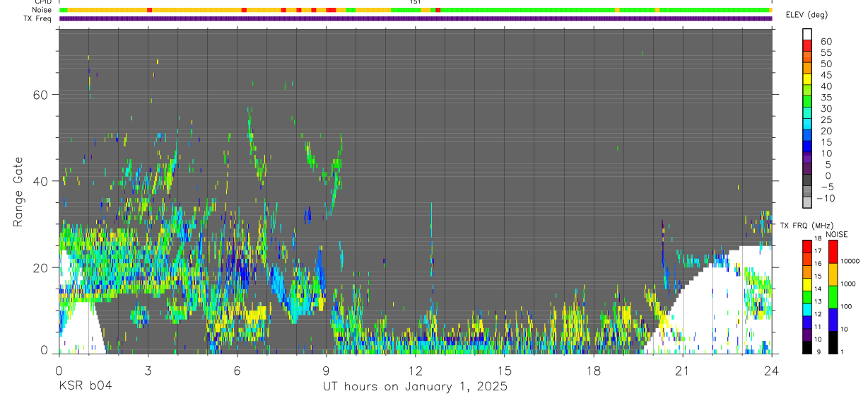
Task: Click the yellow swatch in ELEV color scale
Action: (x=807, y=80)
